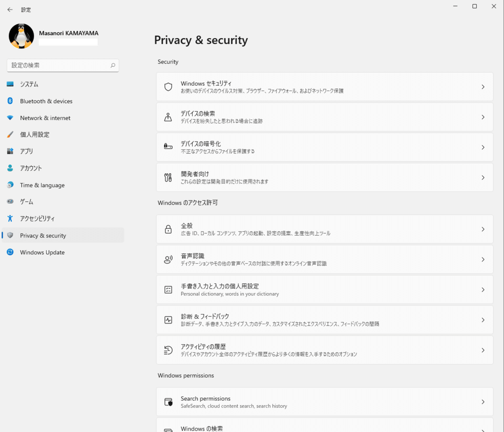Click the デバイスの検索 location icon

click(168, 117)
